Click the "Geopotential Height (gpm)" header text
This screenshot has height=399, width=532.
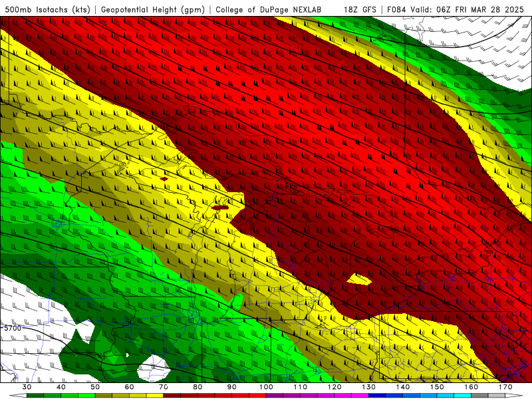pyautogui.click(x=153, y=9)
